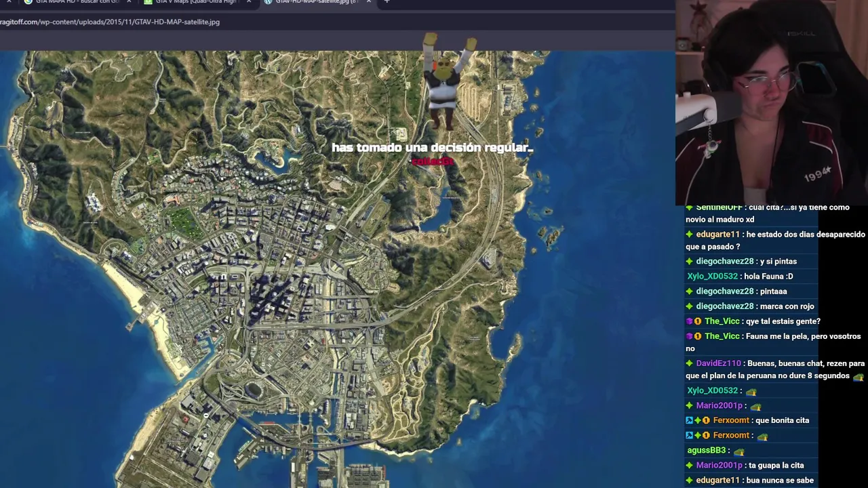Click The_Vicc in 'qye tal estais gente?' message
The image size is (868, 488).
[722, 321]
